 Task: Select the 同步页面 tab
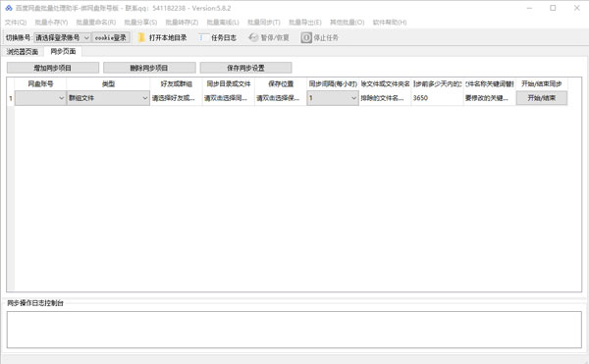tap(63, 51)
